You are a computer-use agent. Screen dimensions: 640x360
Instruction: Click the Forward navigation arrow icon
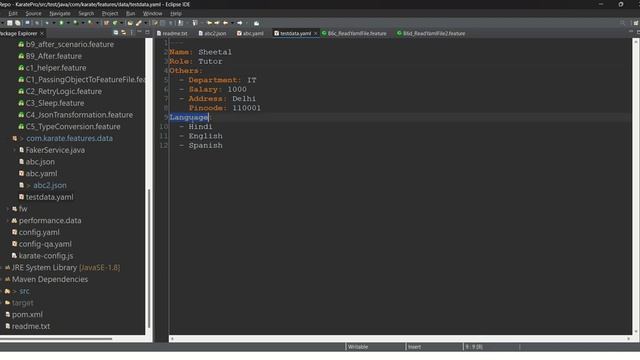point(240,23)
